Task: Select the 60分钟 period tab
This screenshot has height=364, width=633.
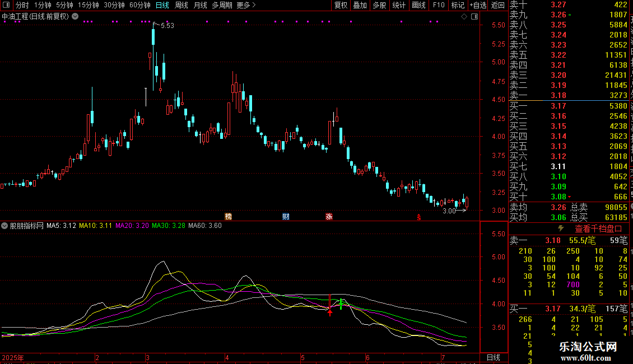Action: [140, 5]
